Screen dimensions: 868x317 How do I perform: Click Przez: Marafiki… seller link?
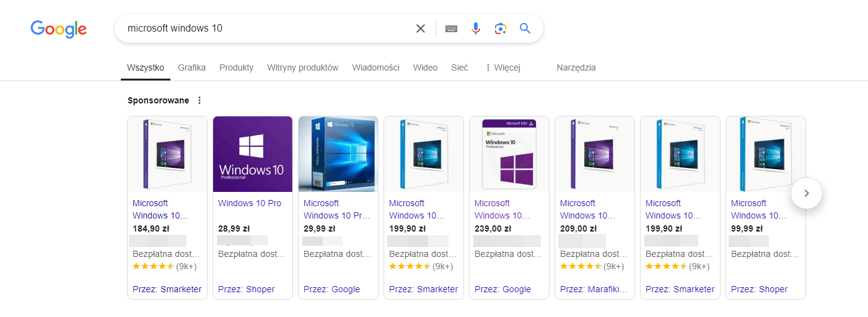click(x=594, y=289)
